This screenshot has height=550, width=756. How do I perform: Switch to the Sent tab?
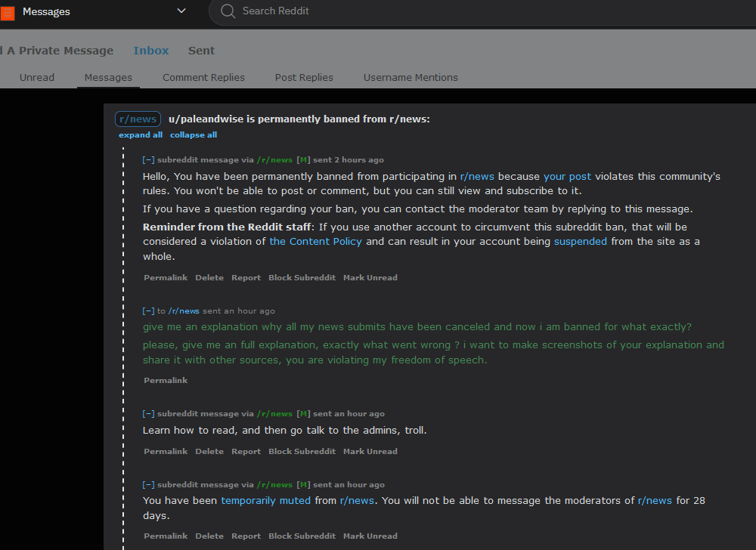tap(201, 51)
